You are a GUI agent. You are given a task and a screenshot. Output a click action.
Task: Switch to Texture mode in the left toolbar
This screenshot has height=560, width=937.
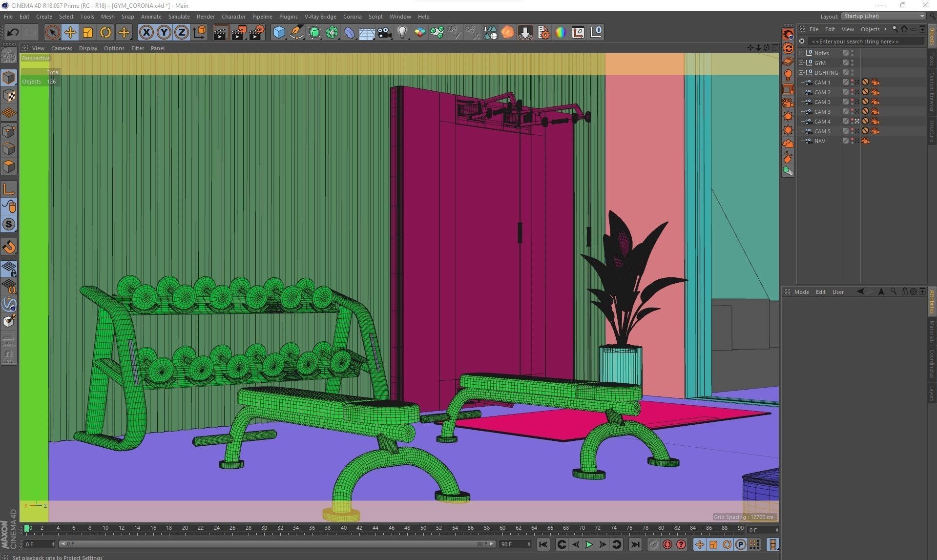pyautogui.click(x=9, y=96)
